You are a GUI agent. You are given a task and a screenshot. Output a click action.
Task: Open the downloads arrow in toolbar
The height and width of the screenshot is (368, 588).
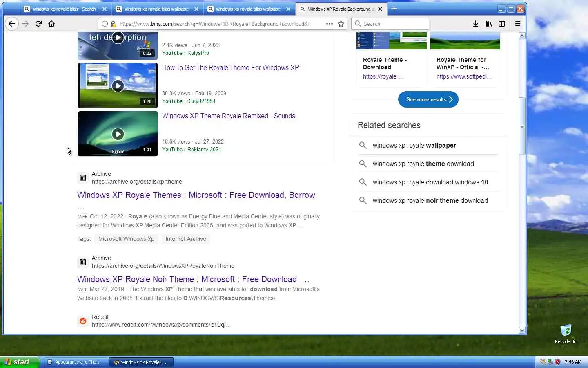pyautogui.click(x=476, y=24)
